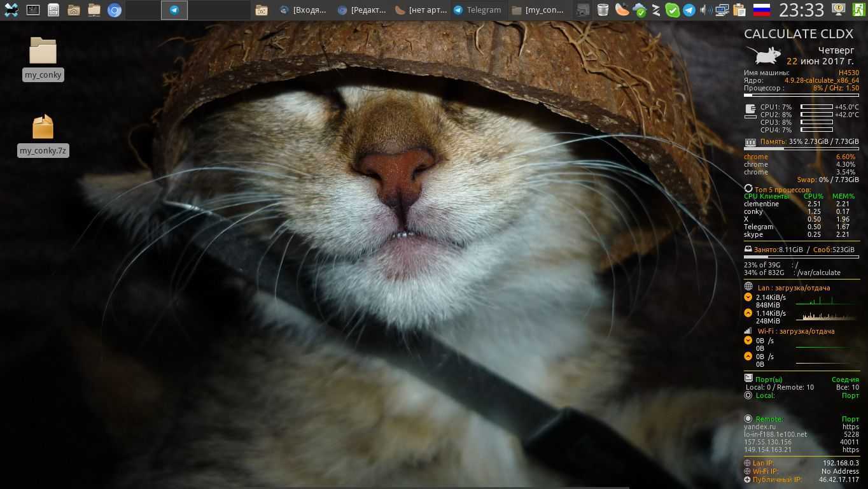This screenshot has width=868, height=489.
Task: Open the volume control speaker icon
Action: (706, 10)
